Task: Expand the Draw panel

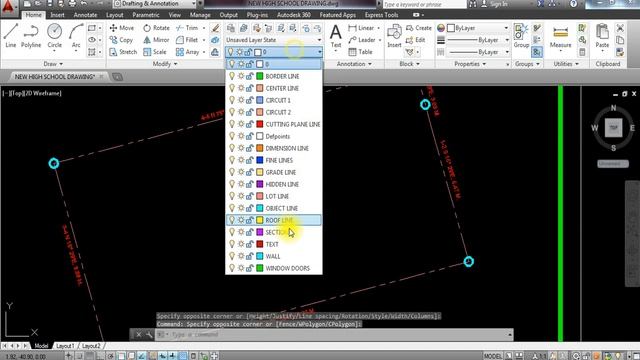Action: pyautogui.click(x=53, y=64)
